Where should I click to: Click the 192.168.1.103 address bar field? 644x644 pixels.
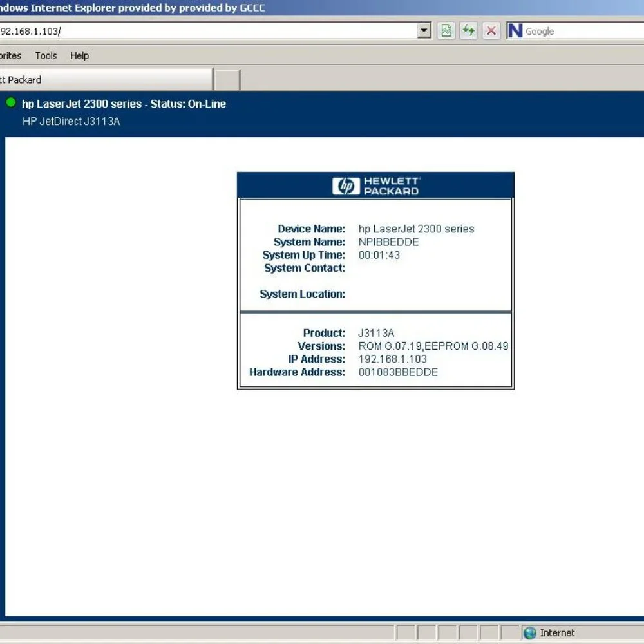point(207,31)
